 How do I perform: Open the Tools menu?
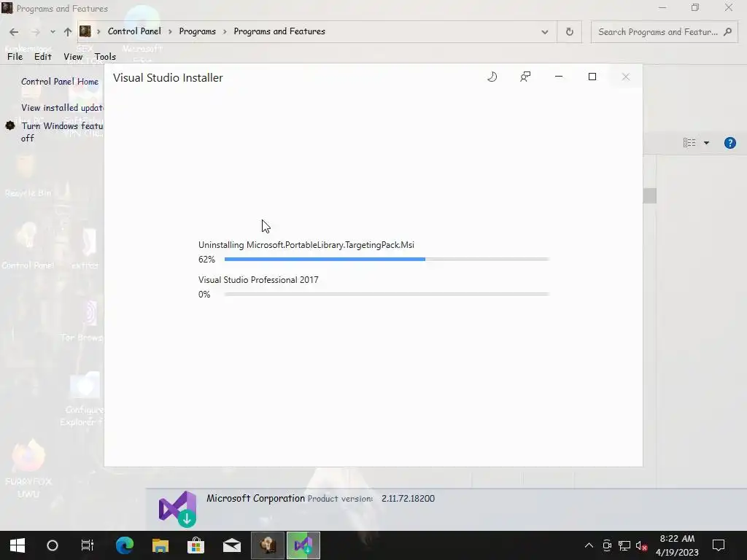click(x=105, y=57)
